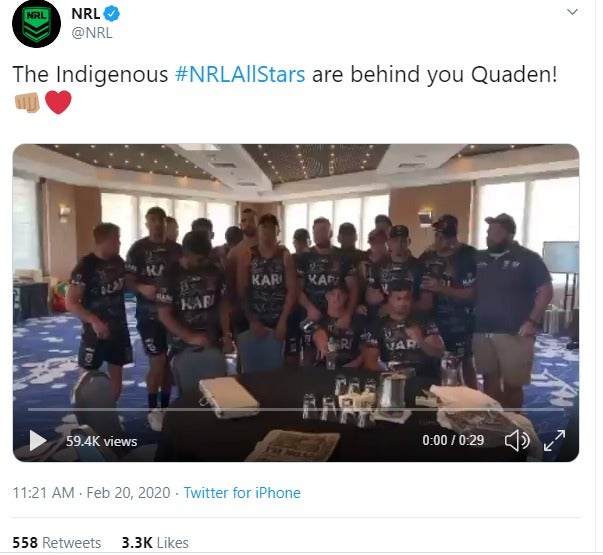603x555 pixels.
Task: Mute the video using the speaker icon
Action: pos(516,440)
